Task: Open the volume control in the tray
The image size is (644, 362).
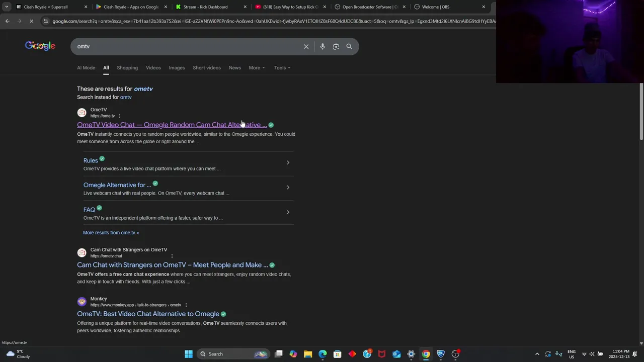Action: point(592,354)
